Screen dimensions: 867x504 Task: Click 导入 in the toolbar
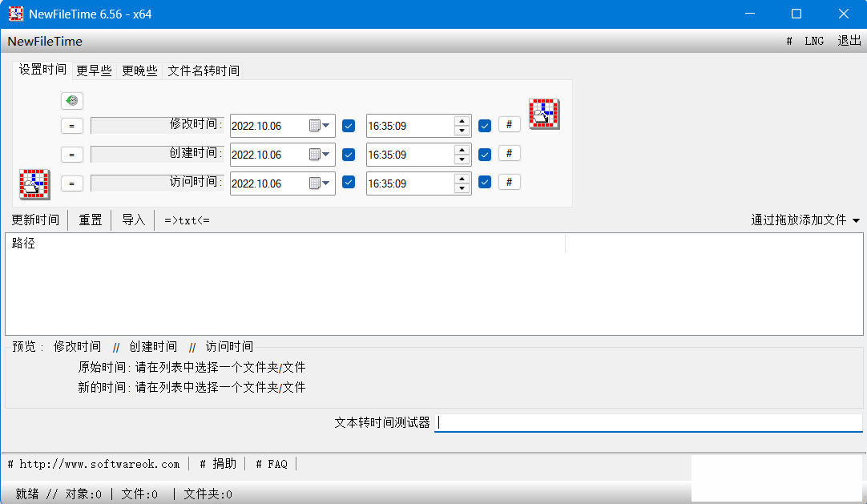click(133, 220)
